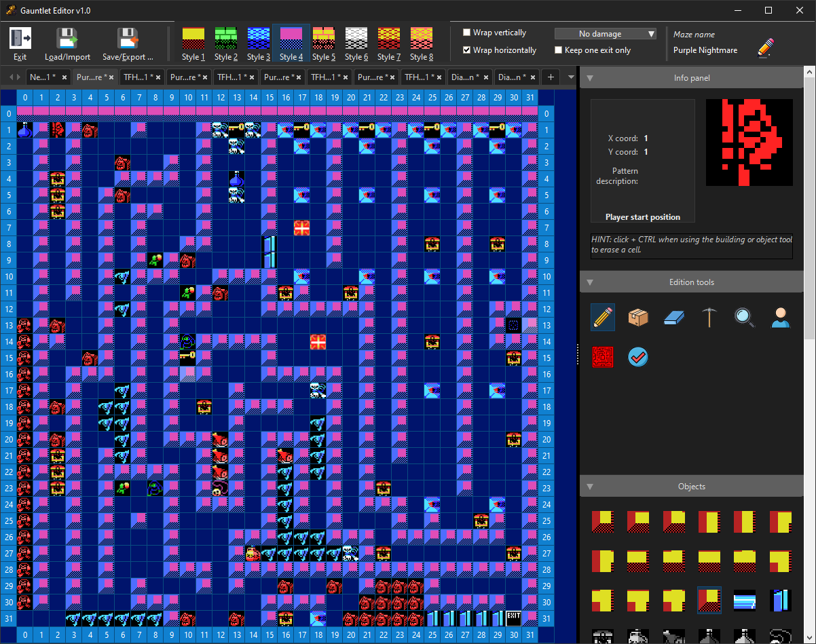Click the Purple Nightmare maze name

click(705, 50)
